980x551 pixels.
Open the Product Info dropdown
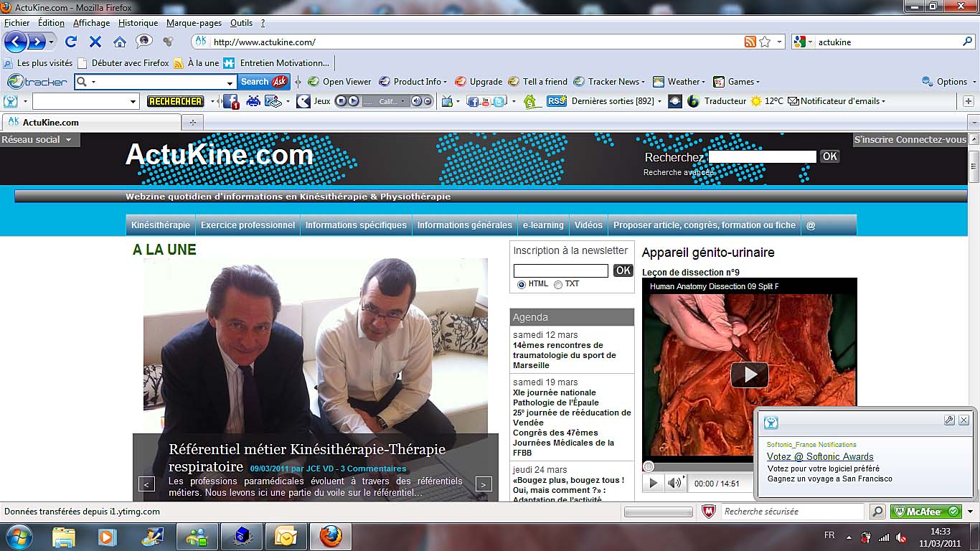click(x=413, y=82)
